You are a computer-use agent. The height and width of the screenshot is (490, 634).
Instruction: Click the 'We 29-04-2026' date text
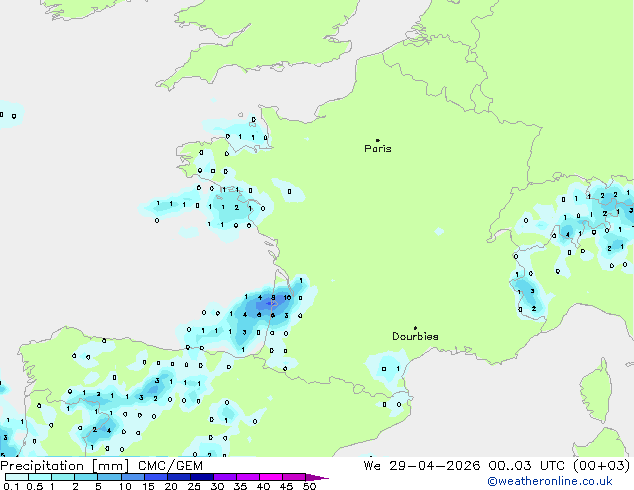(421, 466)
